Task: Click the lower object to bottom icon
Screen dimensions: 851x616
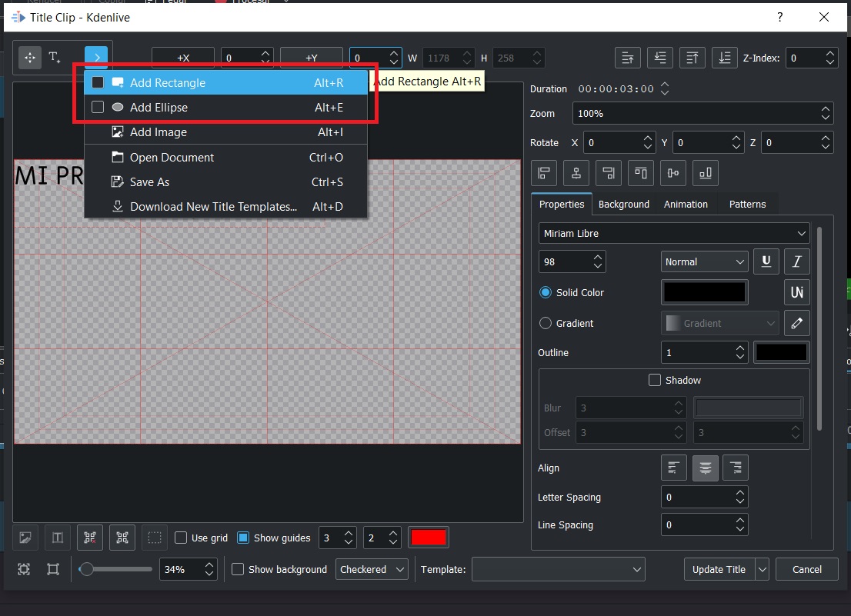Action: [725, 58]
